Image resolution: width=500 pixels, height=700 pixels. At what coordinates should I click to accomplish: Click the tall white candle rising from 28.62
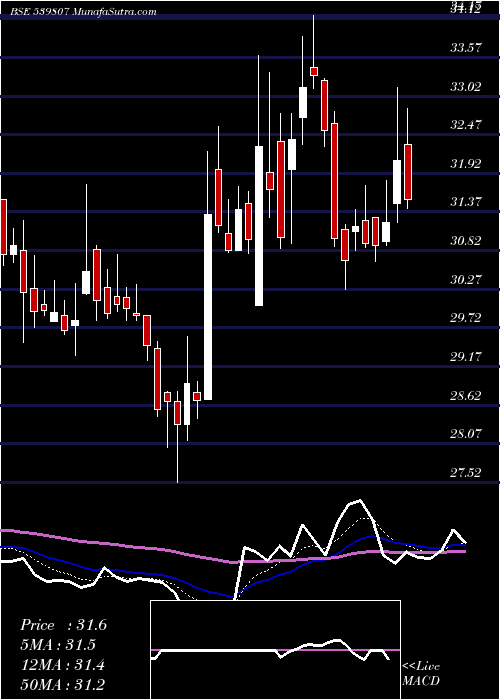tap(208, 307)
